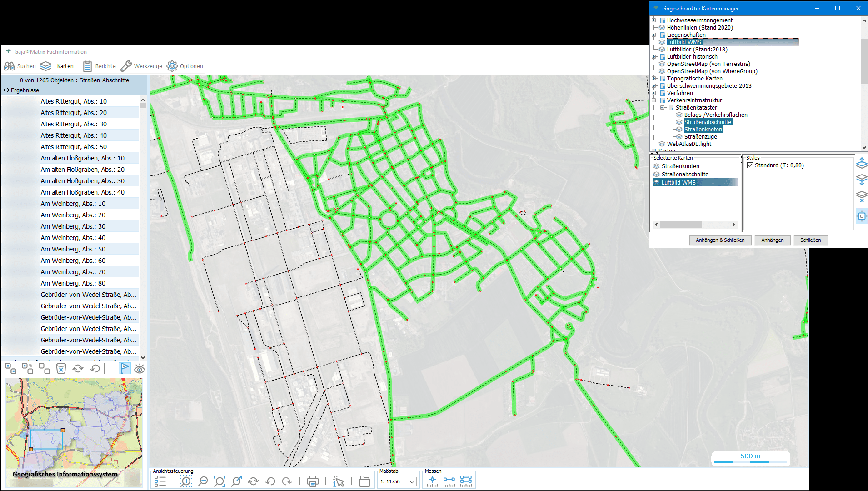Viewport: 868px width, 491px height.
Task: Click the Schließen button
Action: [810, 240]
